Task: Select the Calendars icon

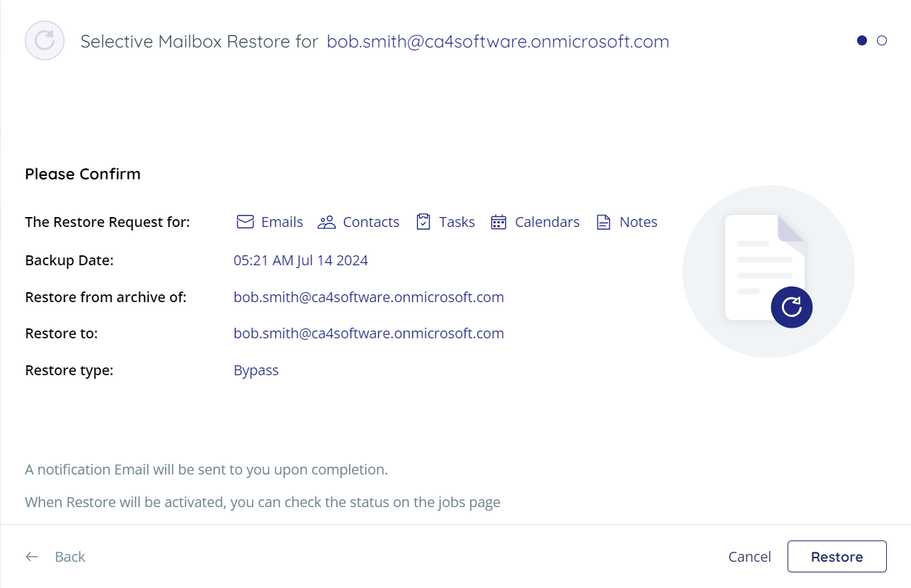Action: click(497, 221)
